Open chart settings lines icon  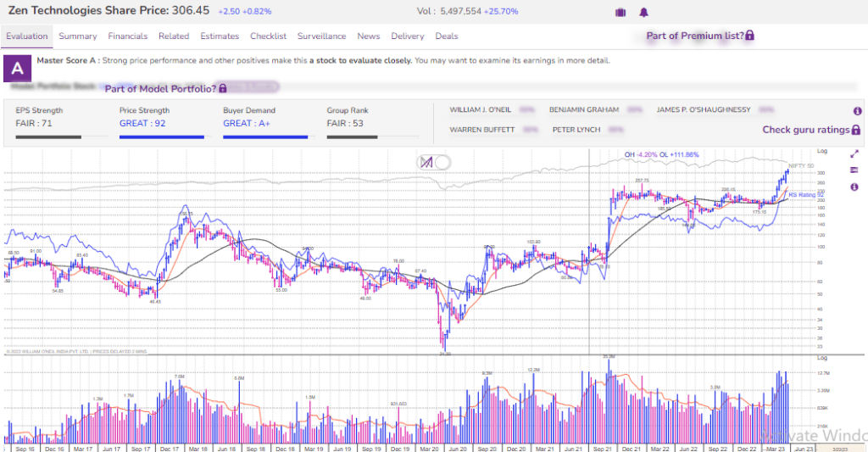[854, 170]
